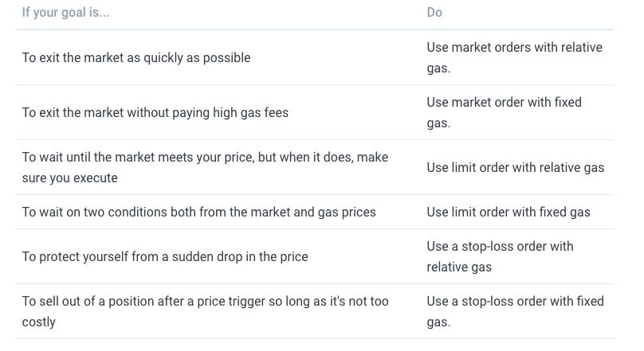Click 'Use a stop-loss order with relative gas' cell
The image size is (644, 351).
tap(500, 257)
